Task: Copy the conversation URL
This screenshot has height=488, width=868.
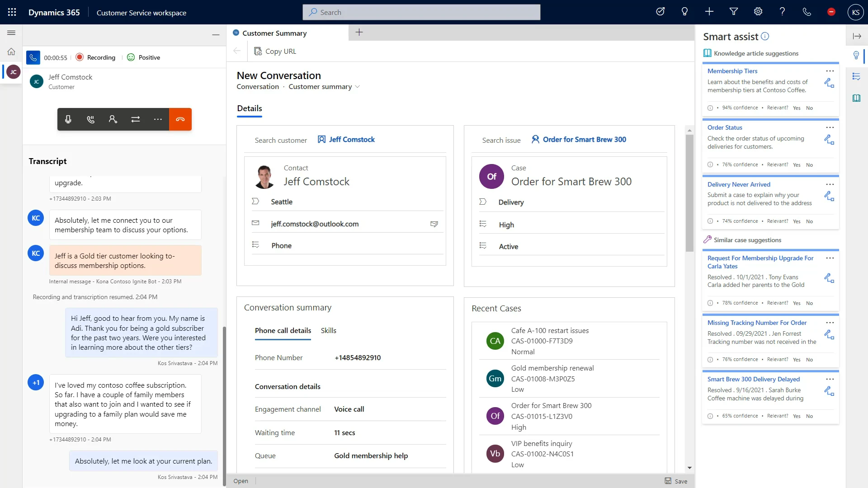Action: tap(275, 51)
